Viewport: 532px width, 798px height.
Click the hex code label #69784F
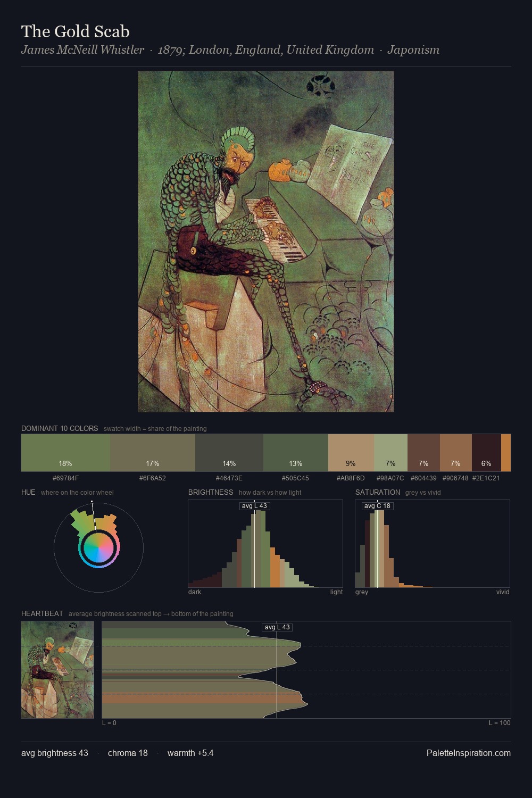click(65, 478)
